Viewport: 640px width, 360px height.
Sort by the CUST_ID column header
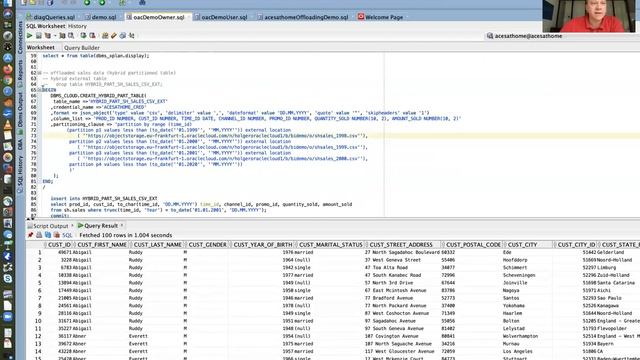[x=59, y=244]
